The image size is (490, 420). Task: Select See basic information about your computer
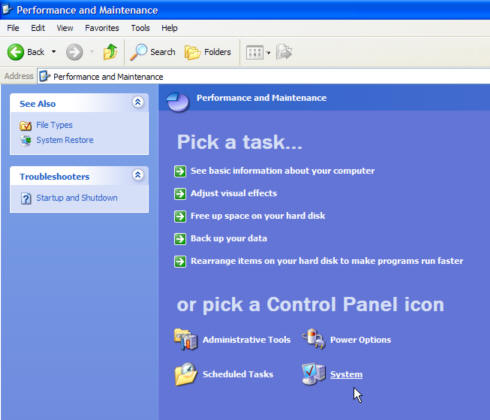[x=283, y=171]
